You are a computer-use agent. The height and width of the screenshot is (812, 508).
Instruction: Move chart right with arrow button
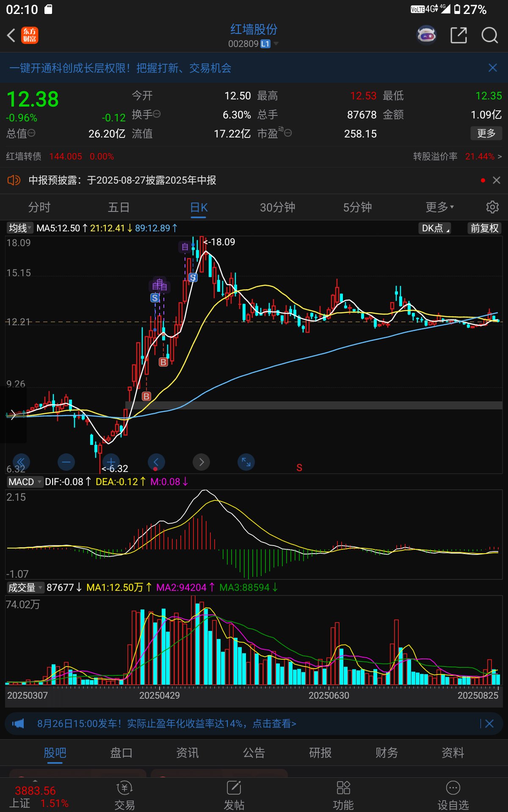coord(201,462)
